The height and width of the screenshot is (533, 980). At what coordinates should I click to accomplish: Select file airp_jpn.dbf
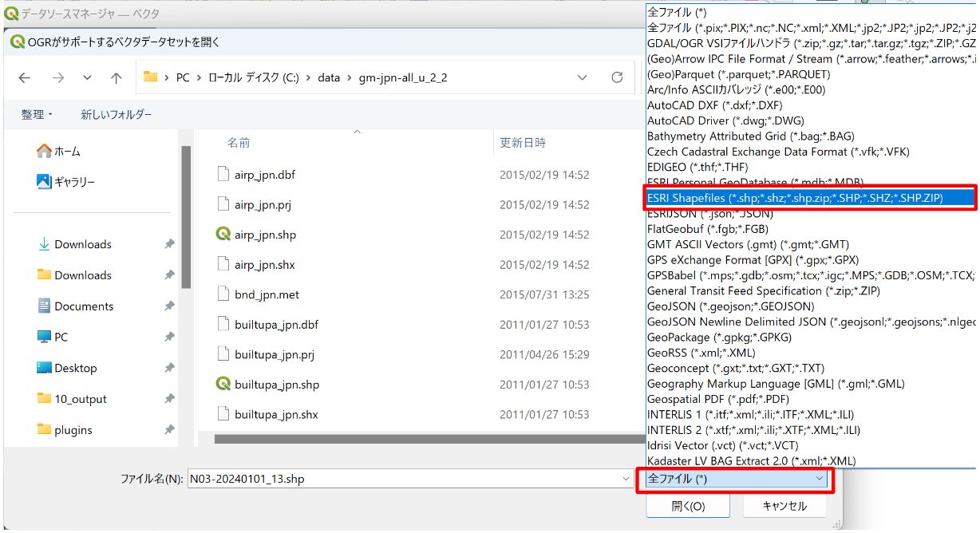coord(265,175)
